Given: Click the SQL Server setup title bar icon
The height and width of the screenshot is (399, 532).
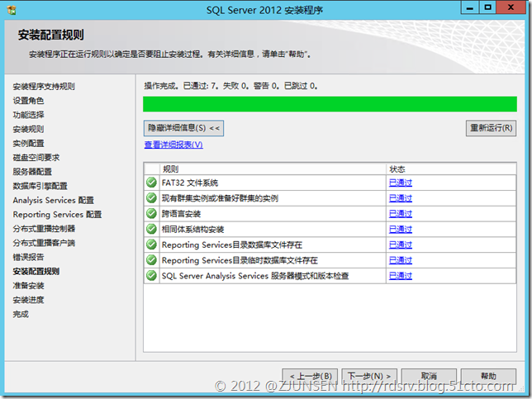Looking at the screenshot, I should (12, 10).
